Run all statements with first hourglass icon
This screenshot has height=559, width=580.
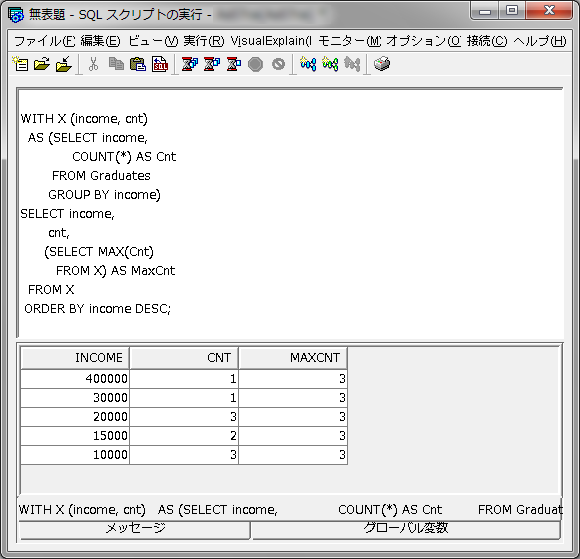click(x=190, y=64)
